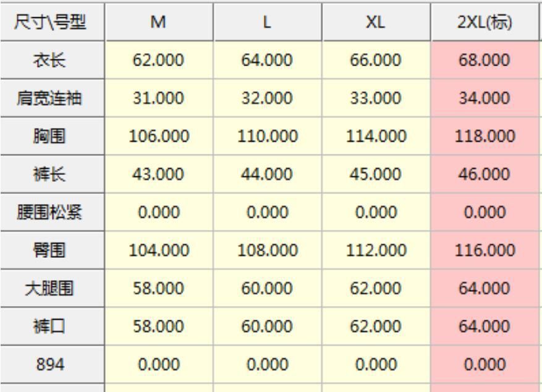
Task: Click the 裤长 value 46.000 for 2XL
Action: pyautogui.click(x=485, y=174)
